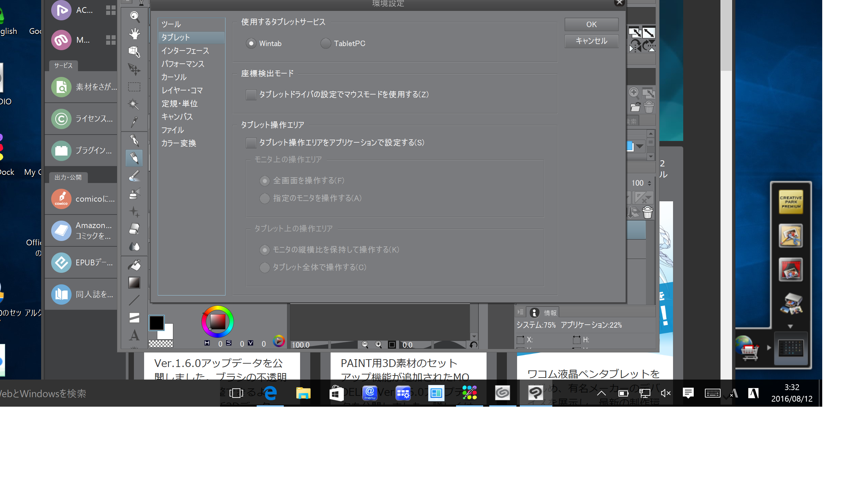This screenshot has width=868, height=488.
Task: Click OK to confirm preferences
Action: click(x=591, y=24)
